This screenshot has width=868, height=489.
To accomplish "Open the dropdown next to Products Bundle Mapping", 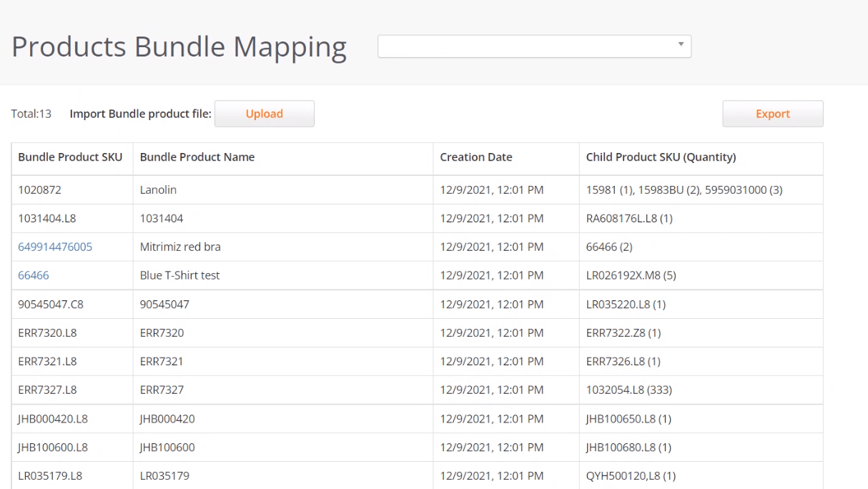I will tap(534, 46).
